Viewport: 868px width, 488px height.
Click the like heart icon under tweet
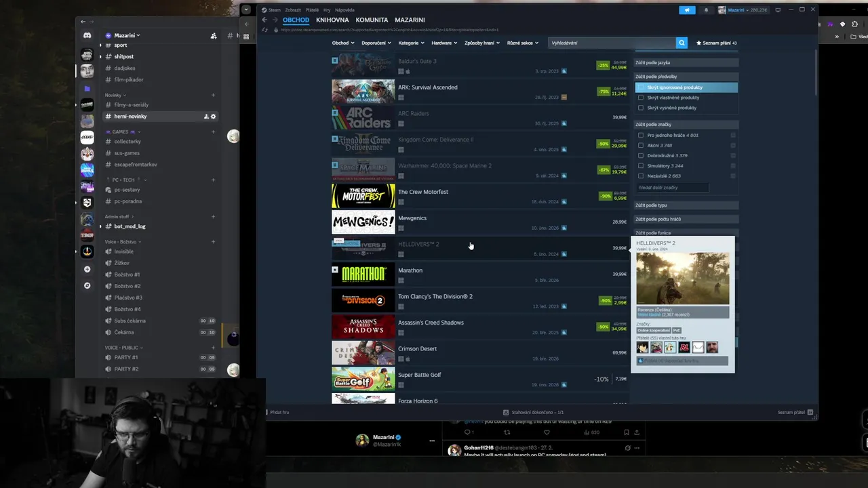coord(547,432)
